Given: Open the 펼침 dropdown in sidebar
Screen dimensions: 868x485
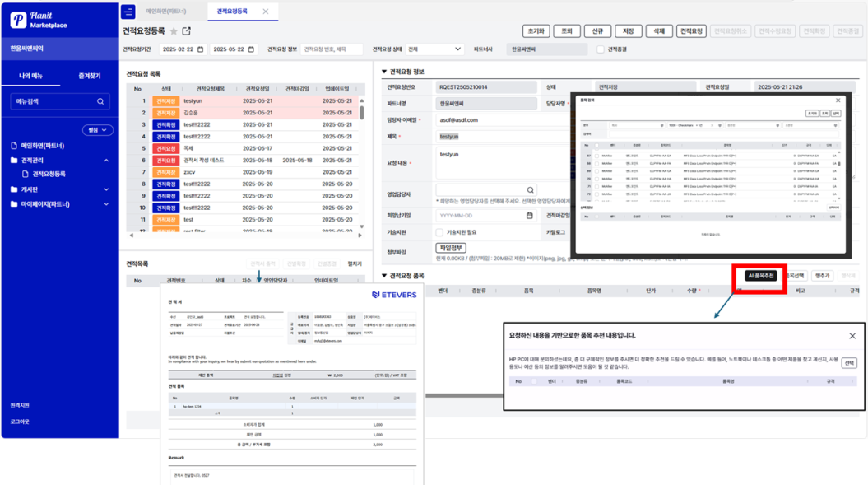Looking at the screenshot, I should coord(98,130).
